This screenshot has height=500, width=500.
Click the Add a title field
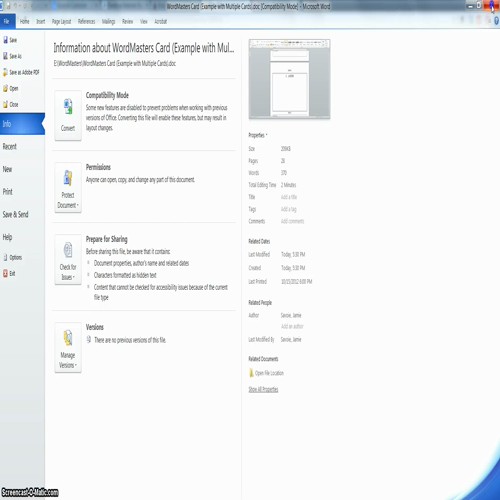click(289, 197)
